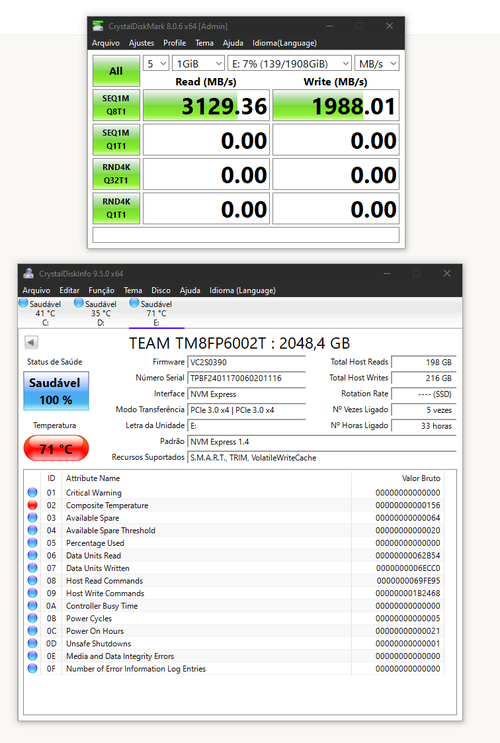Click the transfer mode field PCIe 3.0 x4
This screenshot has width=500, height=743.
coord(246,410)
